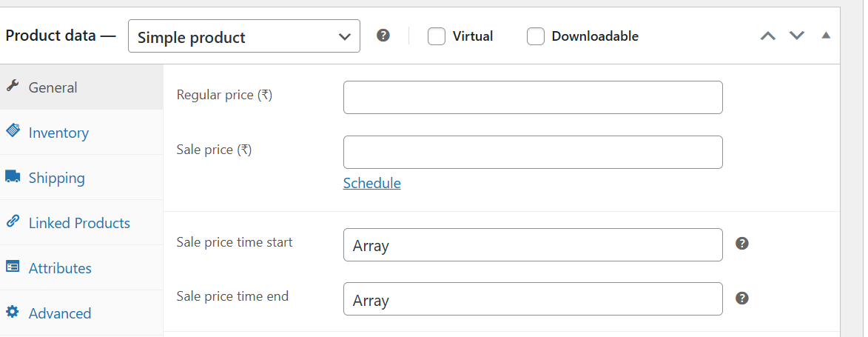Open the Shipping tab

56,178
